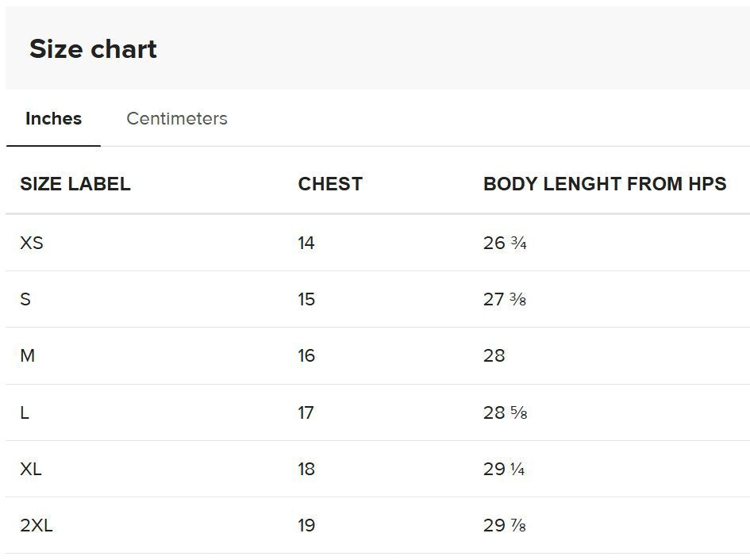This screenshot has width=750, height=560.
Task: Click the SIZE LABEL column header
Action: point(75,184)
